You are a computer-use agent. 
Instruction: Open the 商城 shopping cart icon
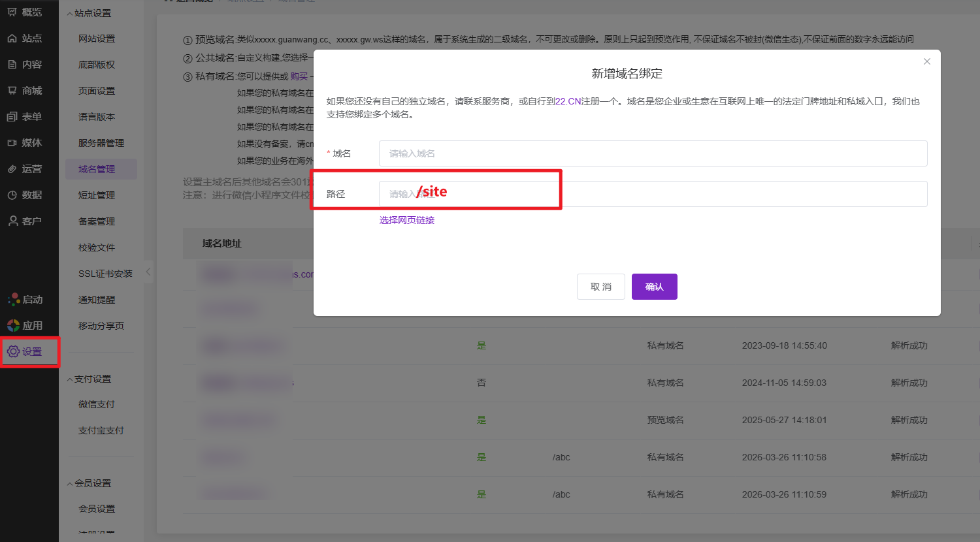click(12, 91)
